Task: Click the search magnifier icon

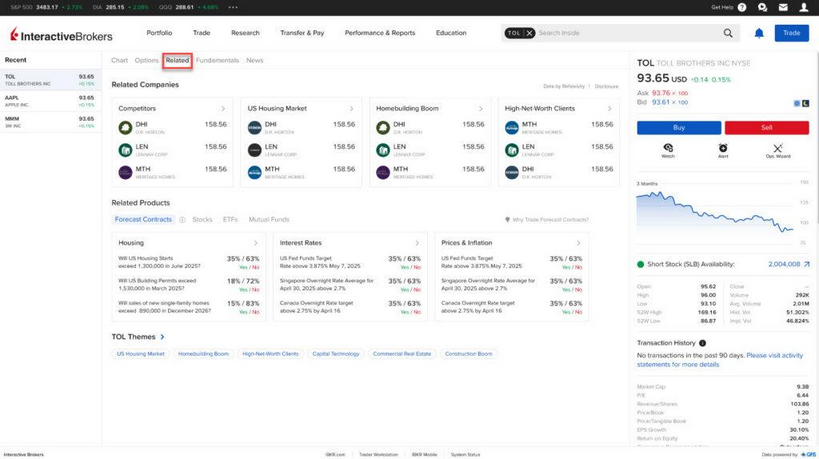Action: pyautogui.click(x=728, y=33)
